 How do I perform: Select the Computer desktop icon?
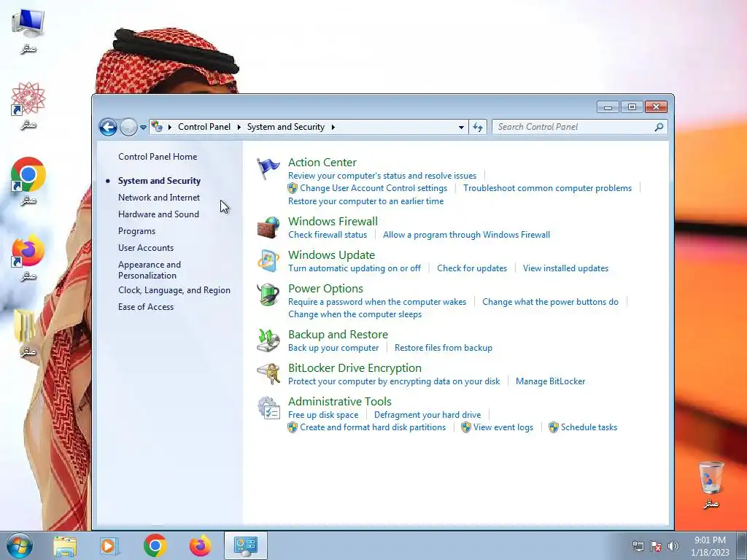(x=28, y=31)
